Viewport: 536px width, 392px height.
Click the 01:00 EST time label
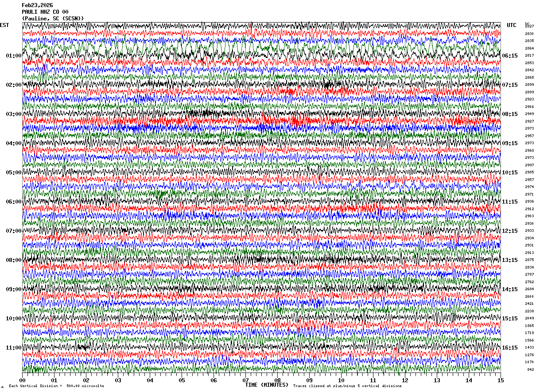click(14, 56)
